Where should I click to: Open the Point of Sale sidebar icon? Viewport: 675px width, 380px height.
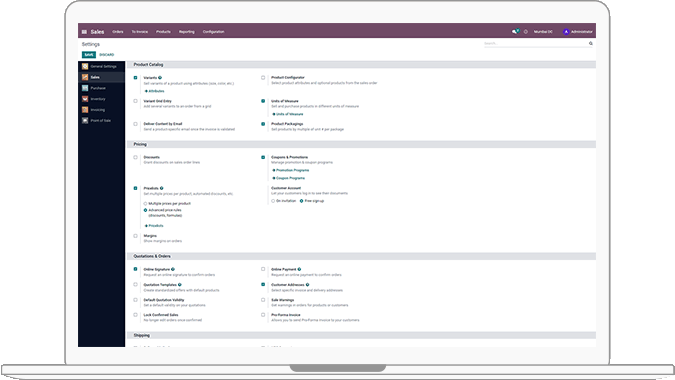tap(85, 120)
